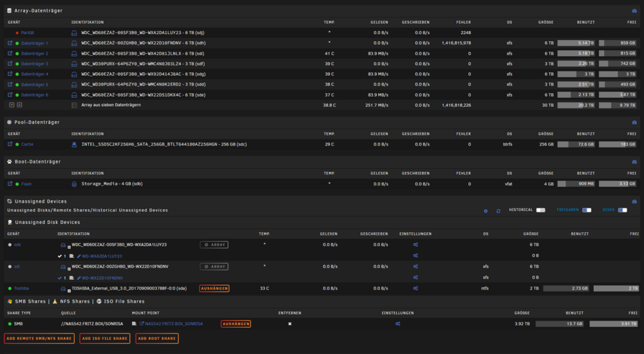Open the Datenträger 2 device link
This screenshot has height=354, width=644.
pyautogui.click(x=35, y=53)
